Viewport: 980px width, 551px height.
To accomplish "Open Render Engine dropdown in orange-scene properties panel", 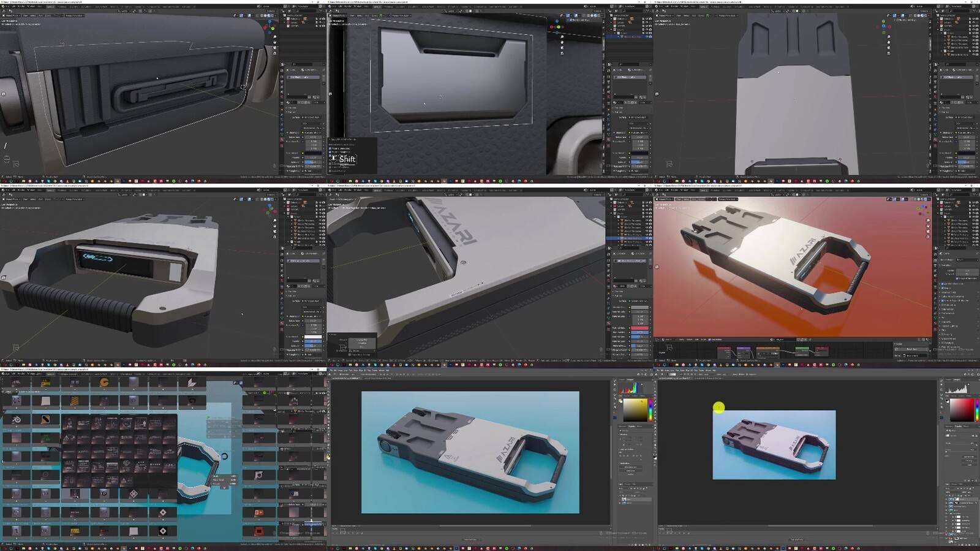I will tap(966, 260).
